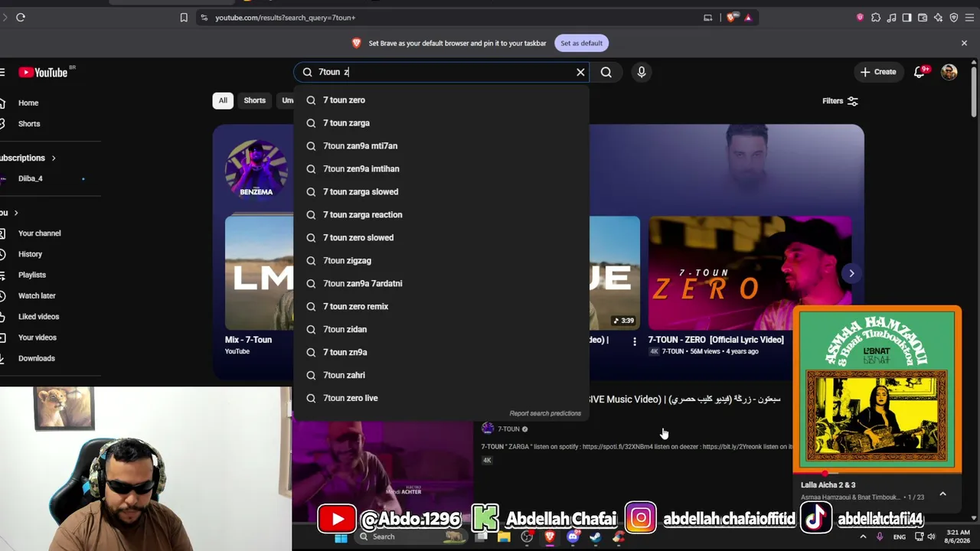This screenshot has height=551, width=980.
Task: Choose suggestion "7toun zahri"
Action: [x=442, y=376]
